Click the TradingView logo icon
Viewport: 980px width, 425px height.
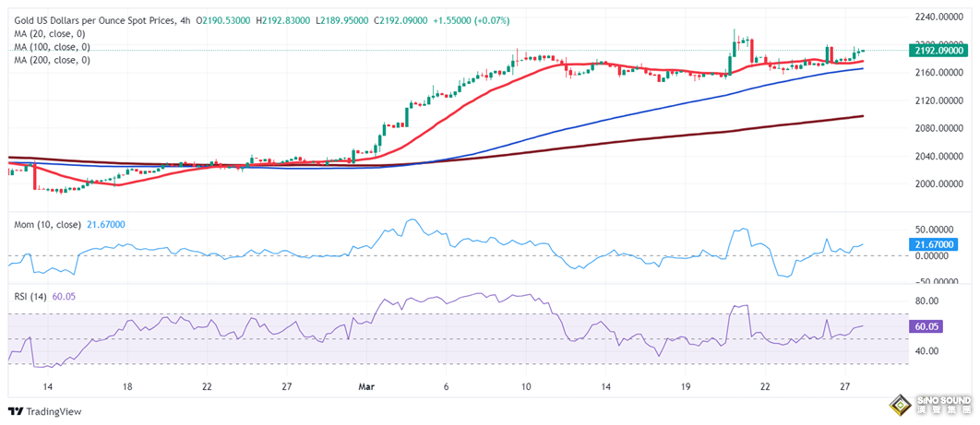point(16,412)
